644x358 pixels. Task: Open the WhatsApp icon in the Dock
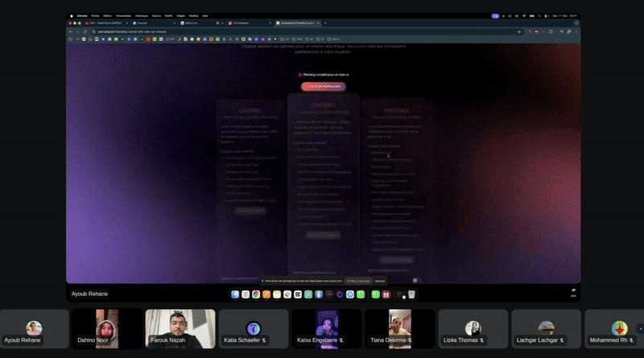coord(361,294)
